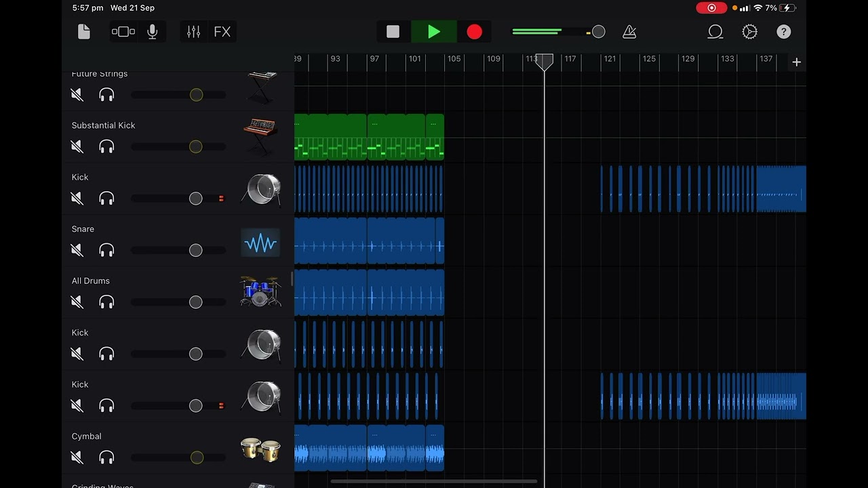Solo the All Drums track
This screenshot has height=488, width=868.
(106, 302)
